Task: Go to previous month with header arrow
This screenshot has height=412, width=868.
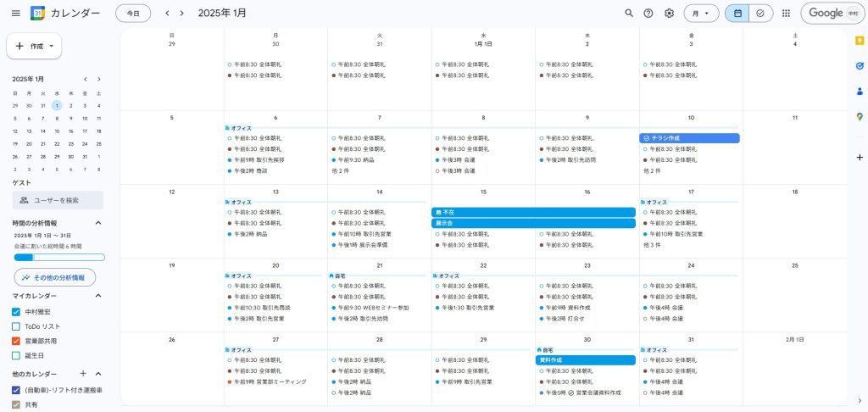Action: [167, 14]
